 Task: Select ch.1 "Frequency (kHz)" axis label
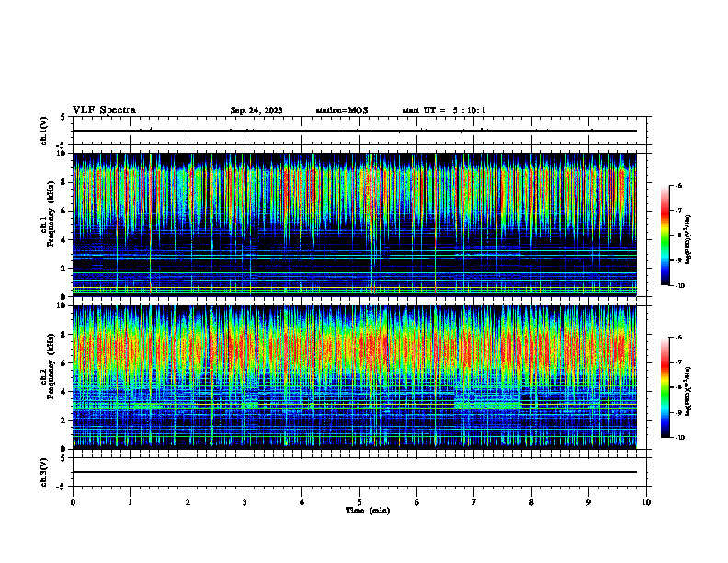pos(51,214)
